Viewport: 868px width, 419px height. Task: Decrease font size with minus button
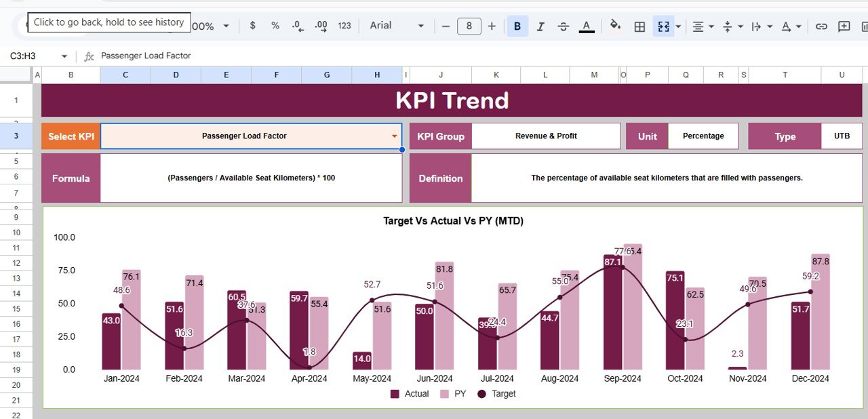[x=446, y=26]
